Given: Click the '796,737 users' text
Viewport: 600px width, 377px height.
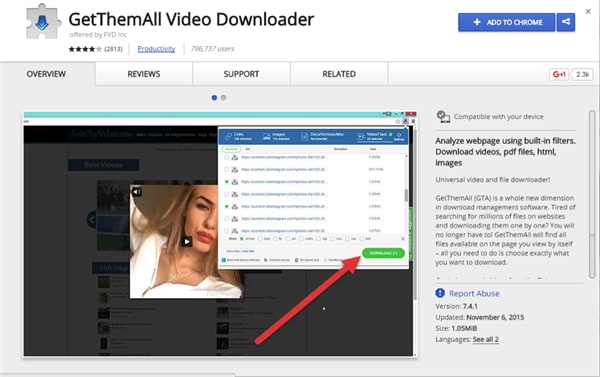Looking at the screenshot, I should pyautogui.click(x=212, y=49).
